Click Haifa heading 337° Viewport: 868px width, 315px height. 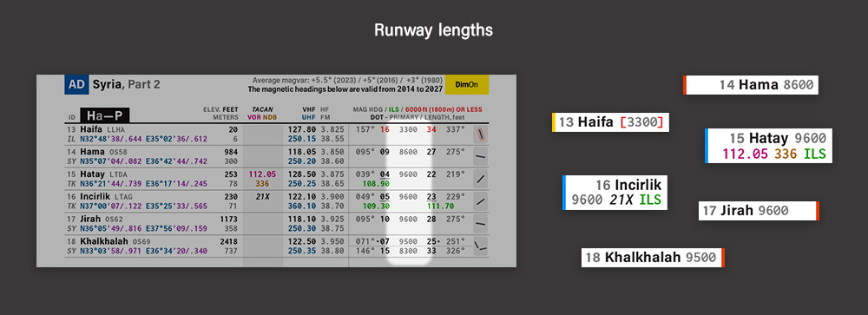(457, 129)
